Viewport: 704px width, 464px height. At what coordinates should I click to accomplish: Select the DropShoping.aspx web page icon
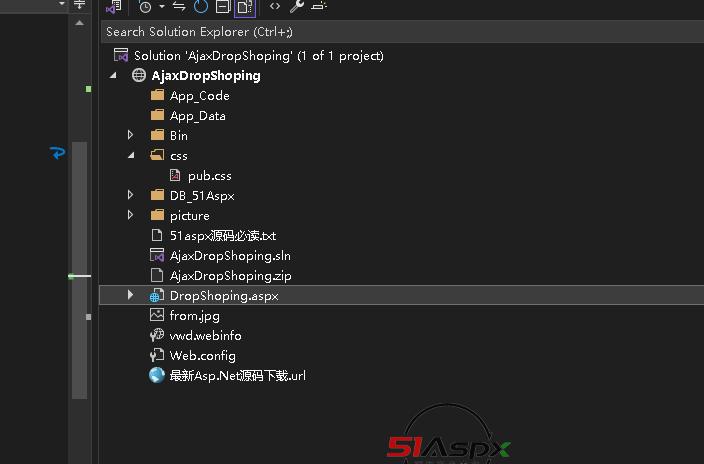[157, 295]
